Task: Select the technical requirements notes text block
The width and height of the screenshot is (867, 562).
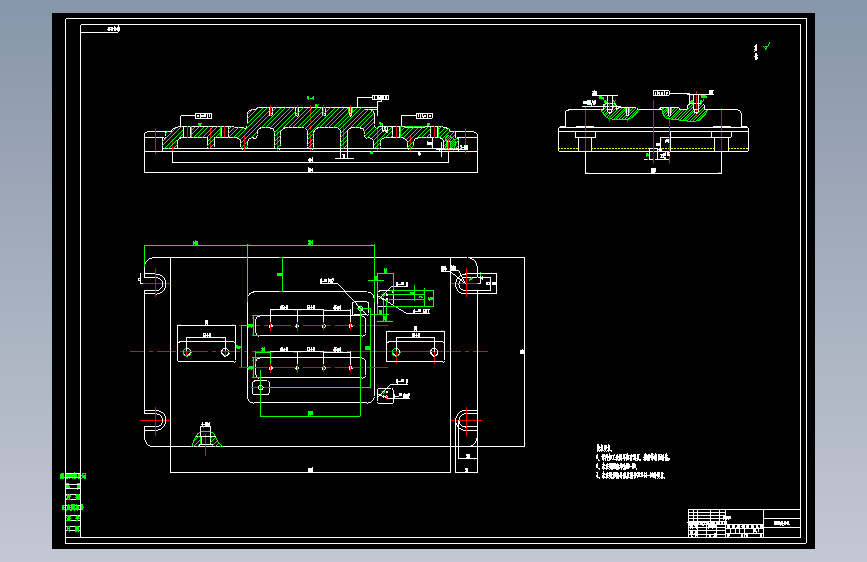Action: (x=633, y=461)
